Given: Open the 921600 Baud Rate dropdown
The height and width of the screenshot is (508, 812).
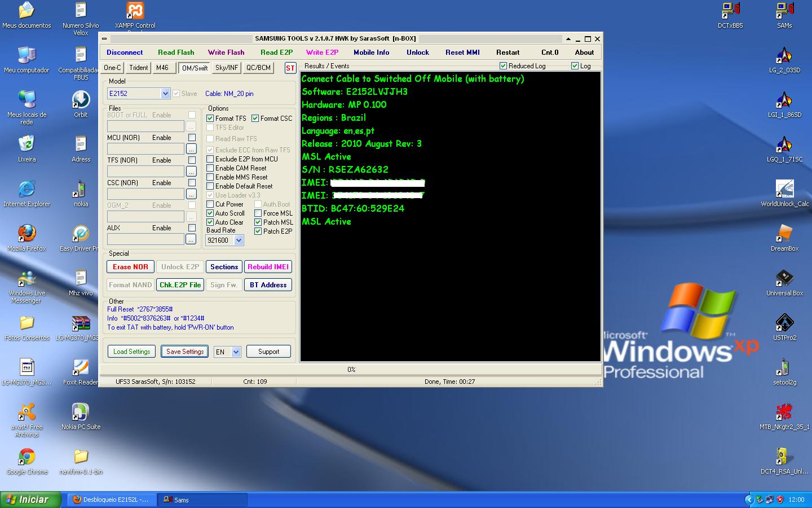Looking at the screenshot, I should pyautogui.click(x=239, y=240).
